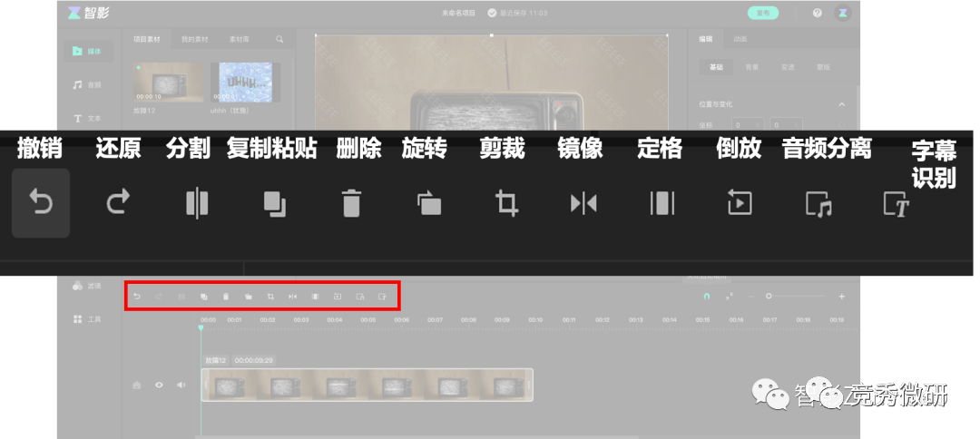Hide the video track with the eye icon
The width and height of the screenshot is (980, 439).
pos(159,385)
